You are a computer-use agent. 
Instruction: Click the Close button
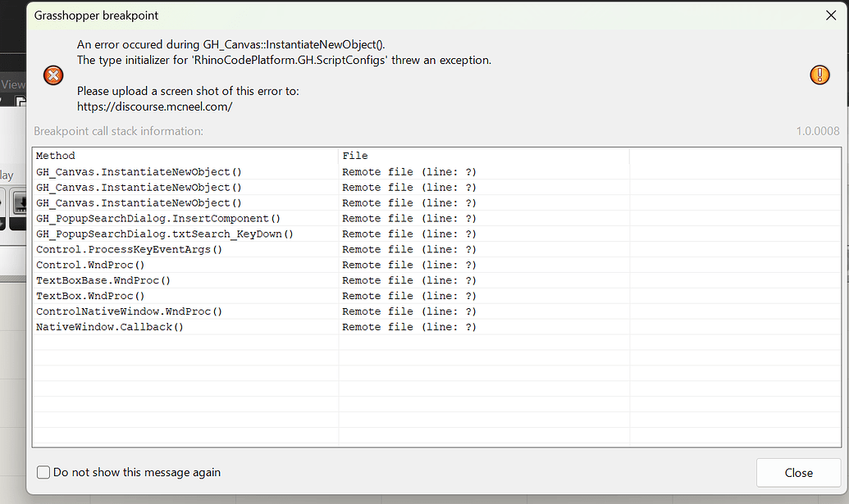(x=797, y=473)
